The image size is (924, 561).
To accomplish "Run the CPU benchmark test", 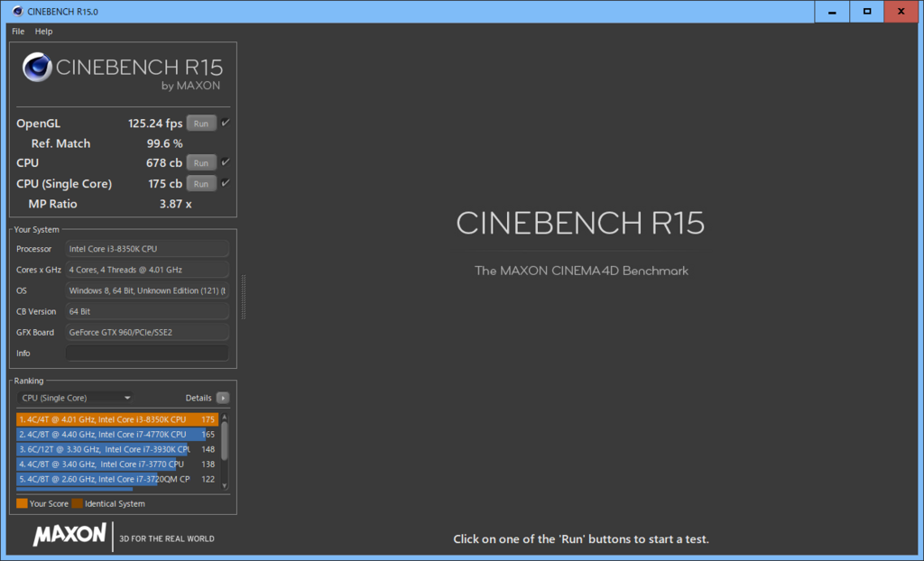I will tap(201, 162).
